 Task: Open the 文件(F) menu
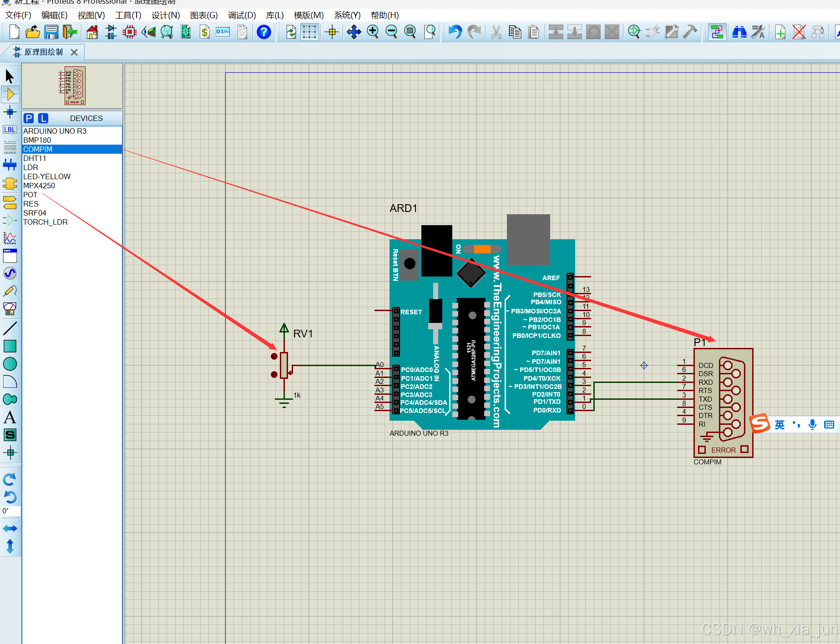tap(18, 15)
